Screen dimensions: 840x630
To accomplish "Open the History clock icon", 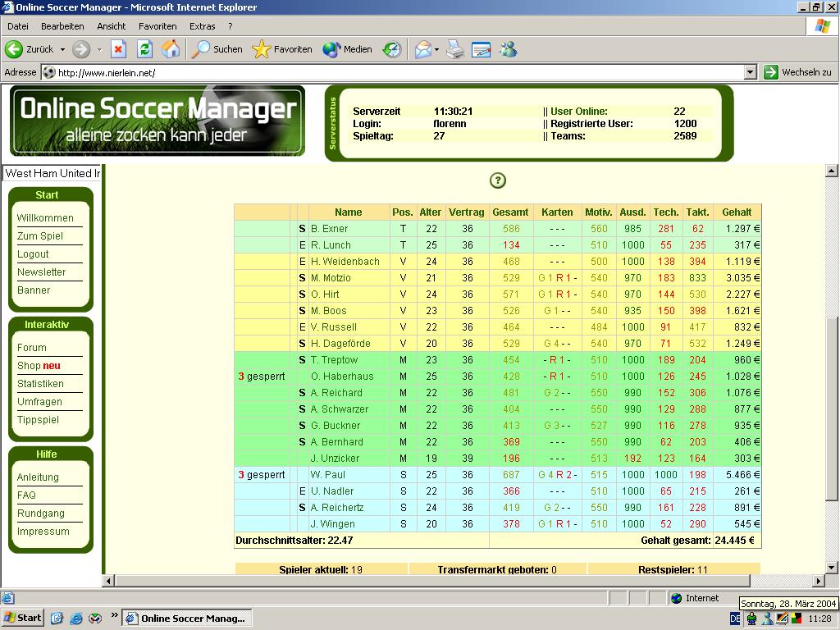I will (392, 49).
